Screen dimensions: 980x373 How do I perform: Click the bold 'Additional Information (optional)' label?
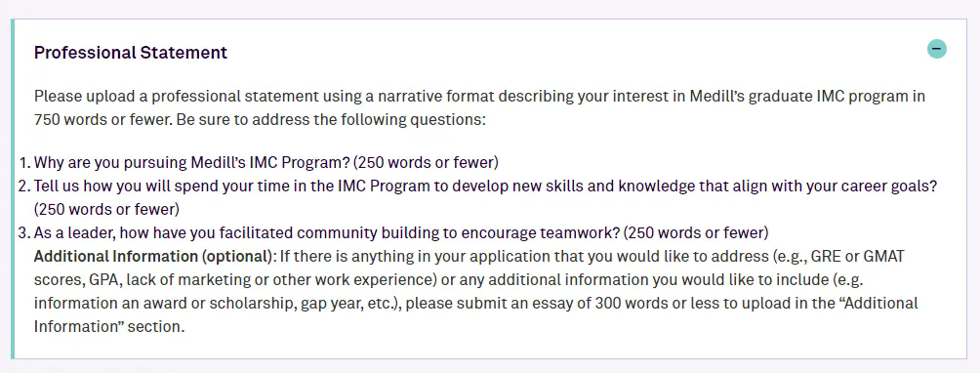[x=155, y=256]
